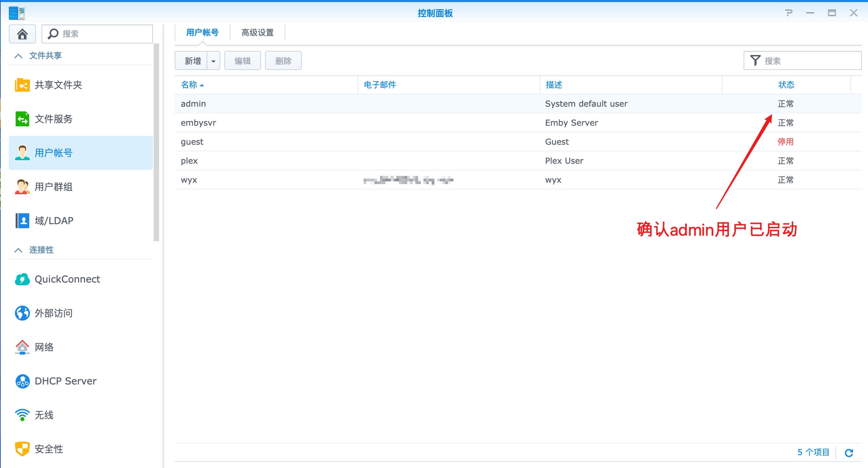The image size is (868, 468).
Task: Open the 新增 dropdown arrow
Action: [214, 60]
